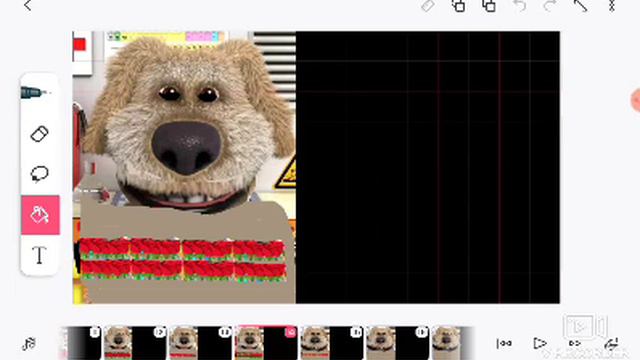640x360 pixels.
Task: Select the Lasso selection tool
Action: [x=40, y=174]
